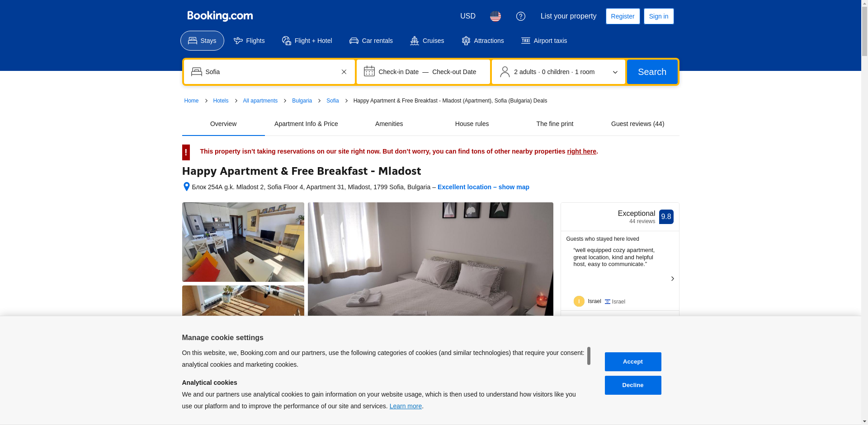Open the House rules tab
The width and height of the screenshot is (868, 425).
pyautogui.click(x=472, y=124)
